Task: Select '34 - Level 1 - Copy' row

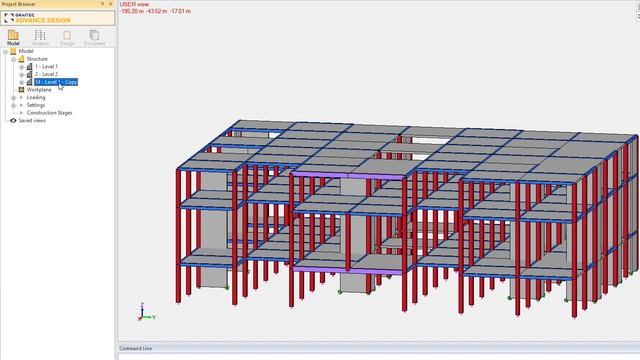Action: click(x=56, y=82)
